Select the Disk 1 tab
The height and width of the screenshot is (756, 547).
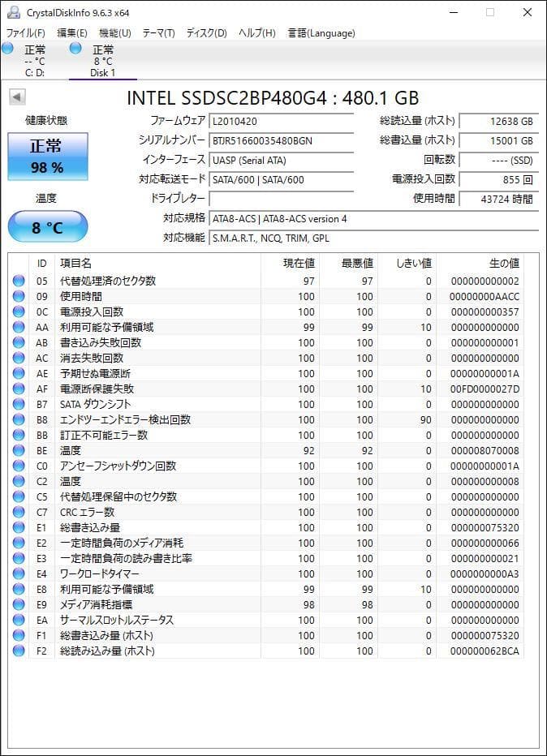(x=103, y=61)
